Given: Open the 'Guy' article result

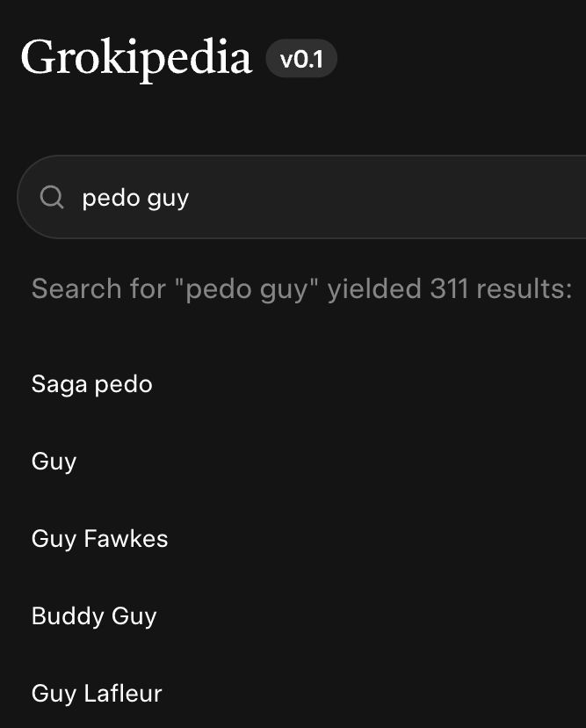Looking at the screenshot, I should [x=54, y=461].
